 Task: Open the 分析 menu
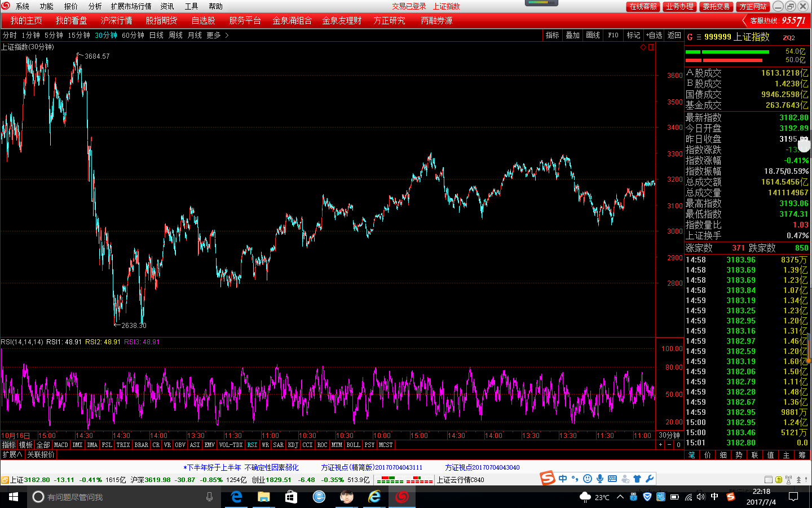[x=95, y=6]
